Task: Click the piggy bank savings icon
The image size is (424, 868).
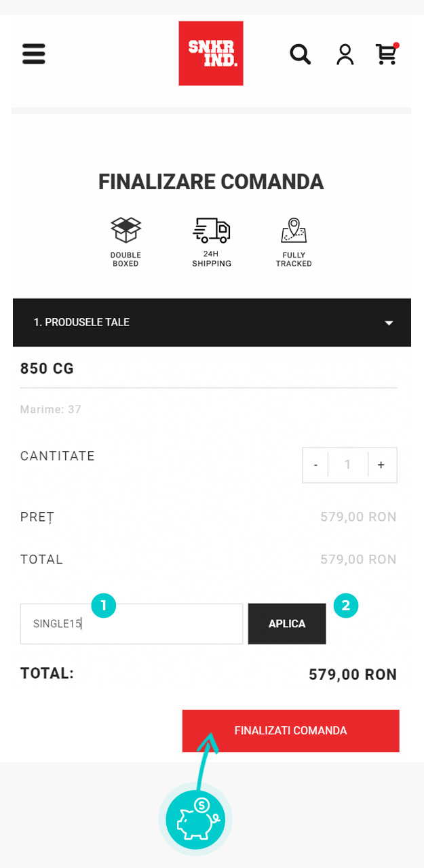Action: coord(195,819)
